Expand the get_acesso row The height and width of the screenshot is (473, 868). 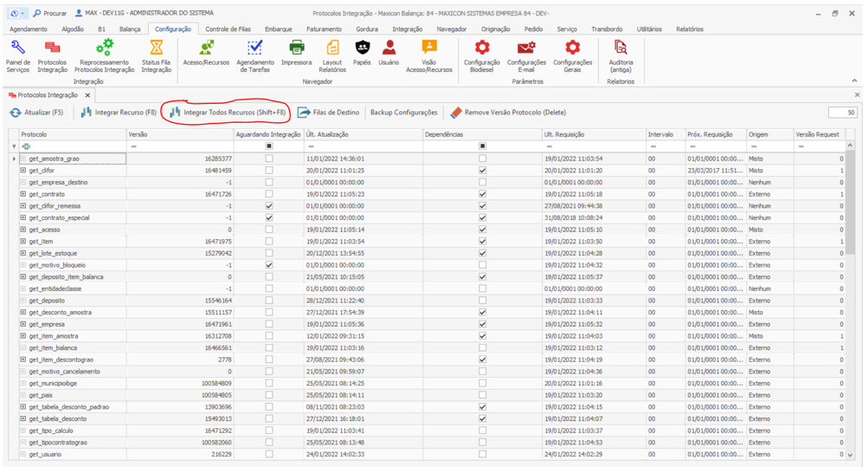[x=23, y=230]
